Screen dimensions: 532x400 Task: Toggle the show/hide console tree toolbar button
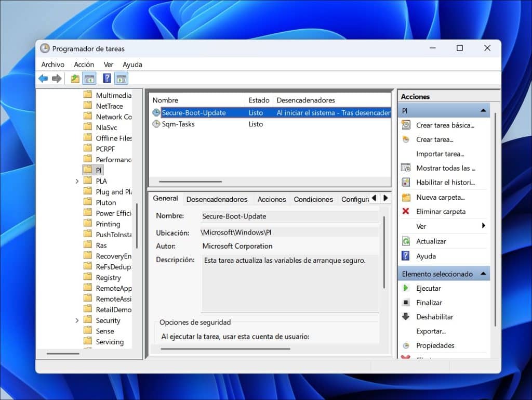(x=90, y=79)
